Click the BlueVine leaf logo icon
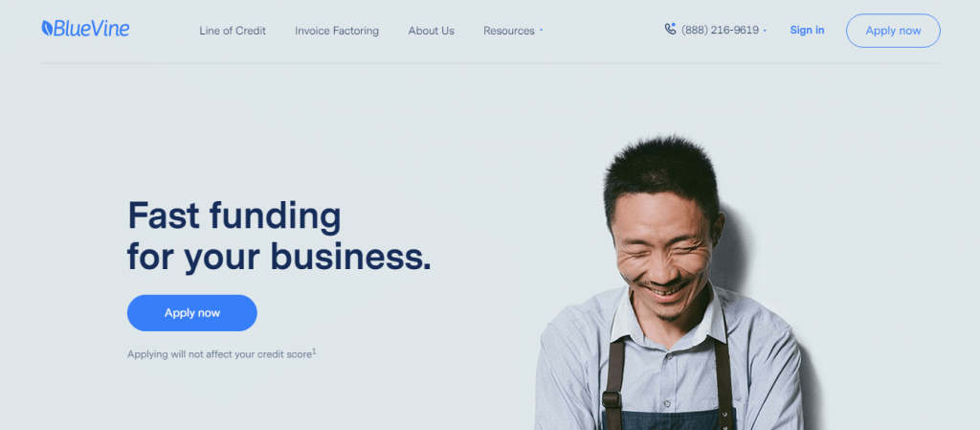 (47, 28)
